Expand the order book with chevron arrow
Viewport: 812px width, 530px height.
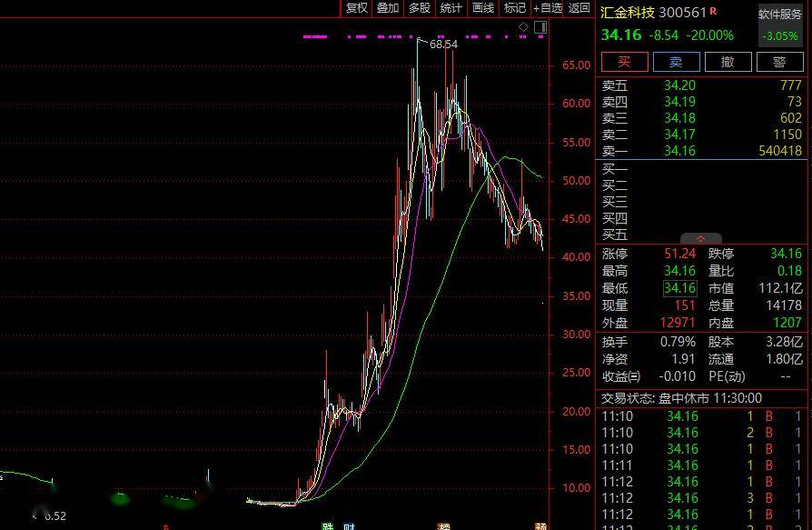point(700,239)
